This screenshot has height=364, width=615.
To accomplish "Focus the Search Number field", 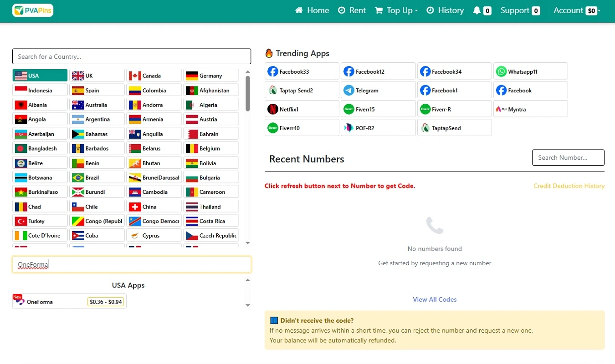I will [568, 157].
